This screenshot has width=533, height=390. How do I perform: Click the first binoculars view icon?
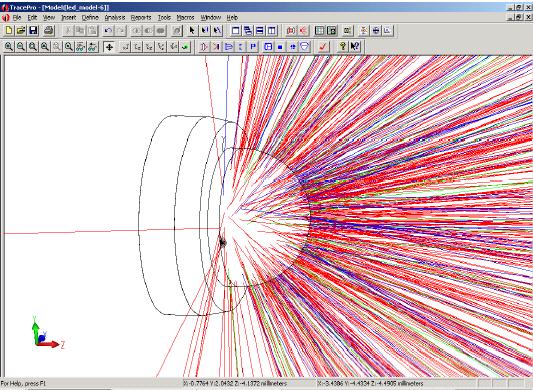click(x=81, y=47)
